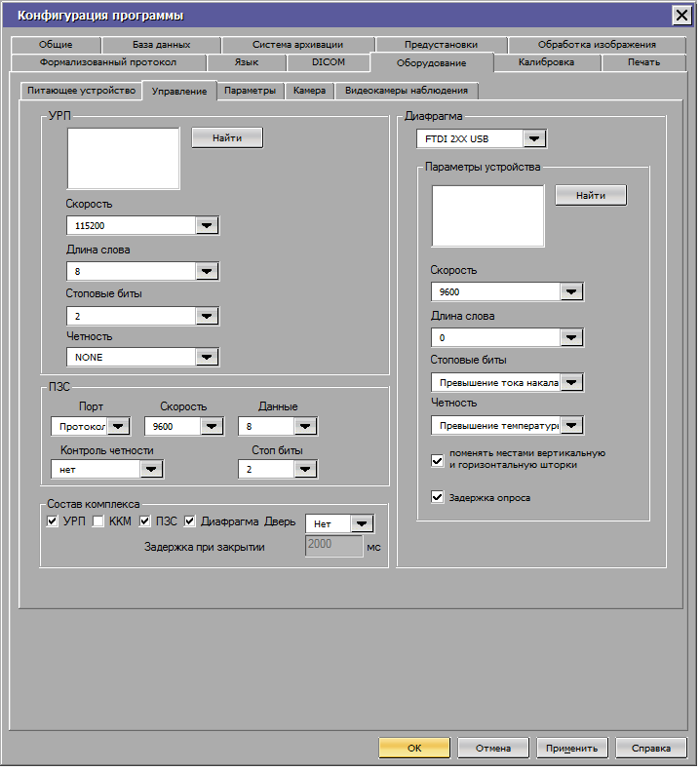
Task: Enable the ККМ checkbox
Action: (98, 521)
